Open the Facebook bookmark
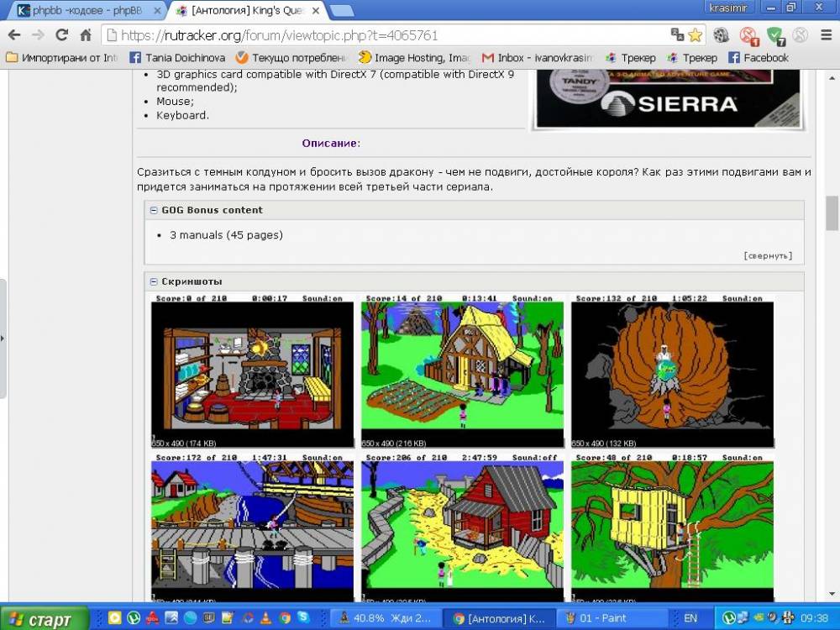This screenshot has height=630, width=840. point(759,57)
